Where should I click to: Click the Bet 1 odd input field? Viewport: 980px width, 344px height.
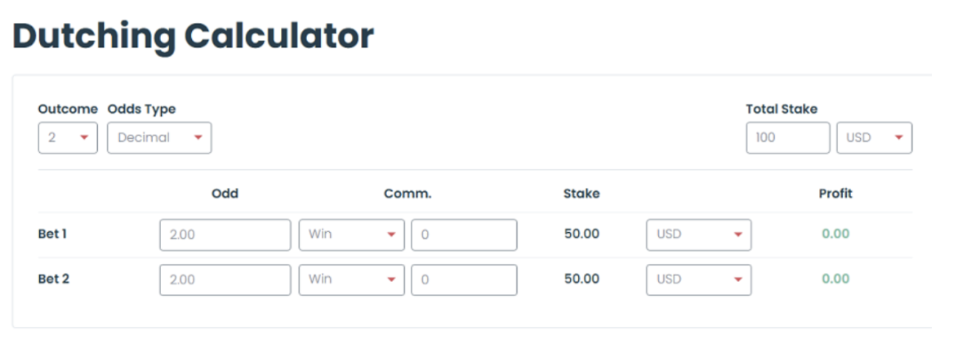[225, 235]
